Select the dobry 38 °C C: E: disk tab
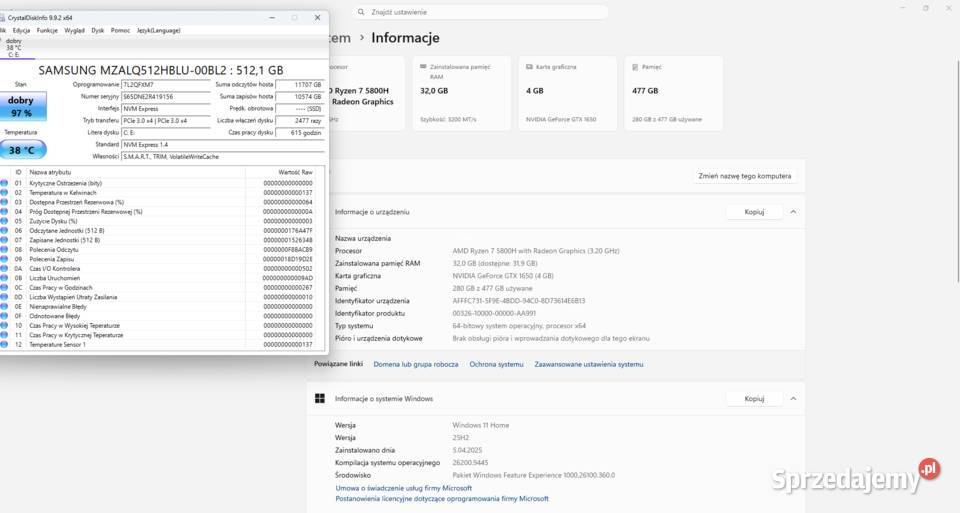Screen dimensions: 960x513 tap(13, 48)
